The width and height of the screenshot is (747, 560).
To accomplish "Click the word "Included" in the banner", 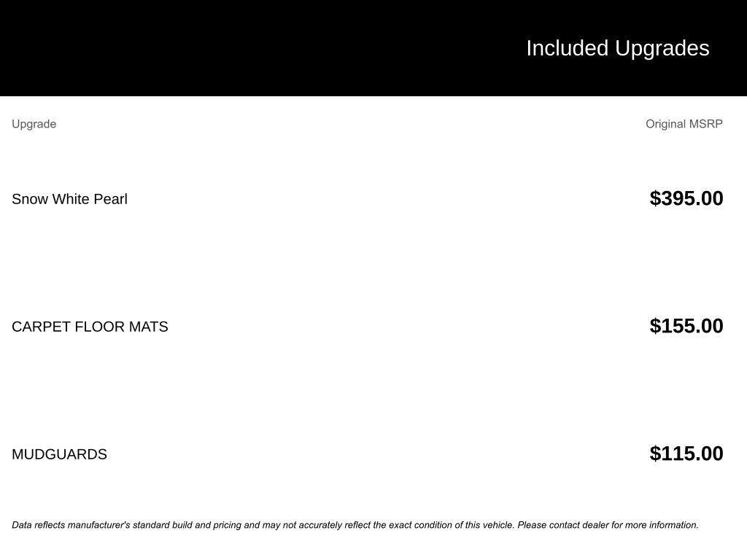I will [567, 48].
